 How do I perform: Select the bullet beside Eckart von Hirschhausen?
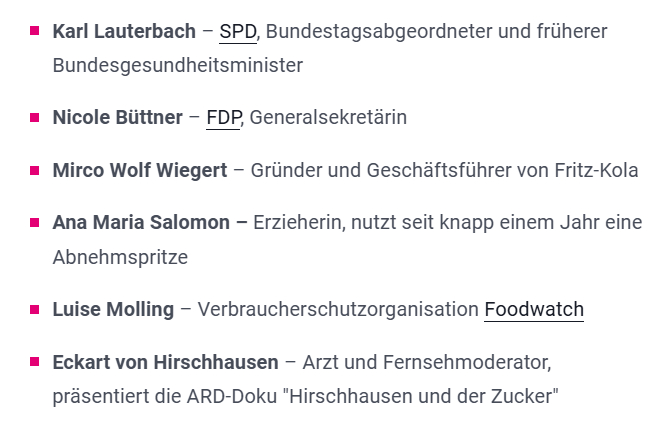(35, 361)
